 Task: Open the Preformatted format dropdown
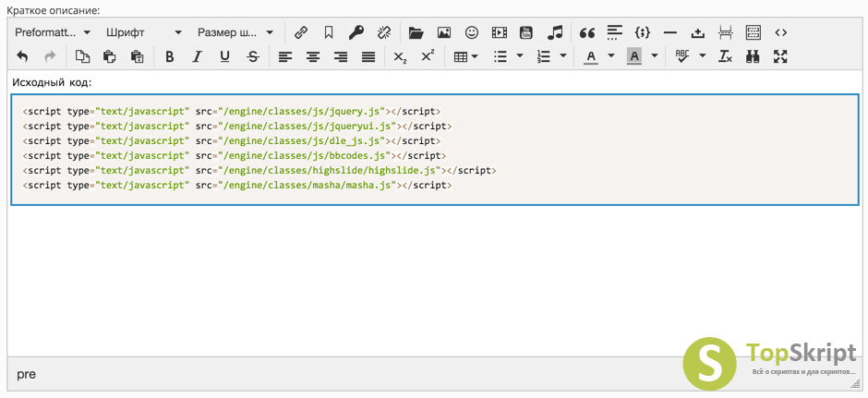[x=53, y=32]
